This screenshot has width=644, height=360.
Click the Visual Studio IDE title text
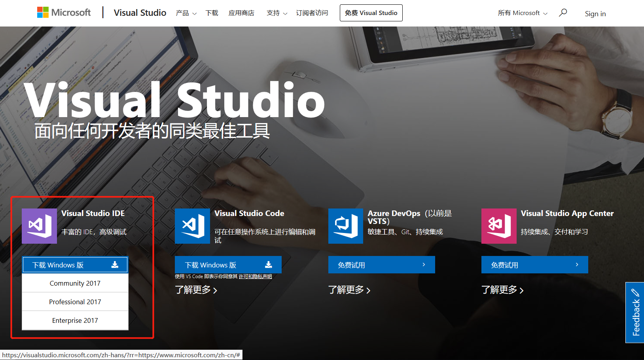click(93, 213)
